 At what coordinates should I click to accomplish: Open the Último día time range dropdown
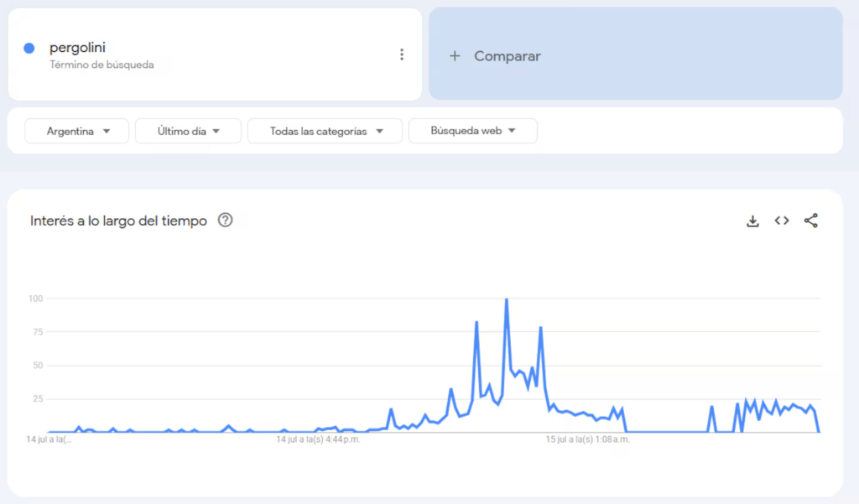click(x=188, y=131)
